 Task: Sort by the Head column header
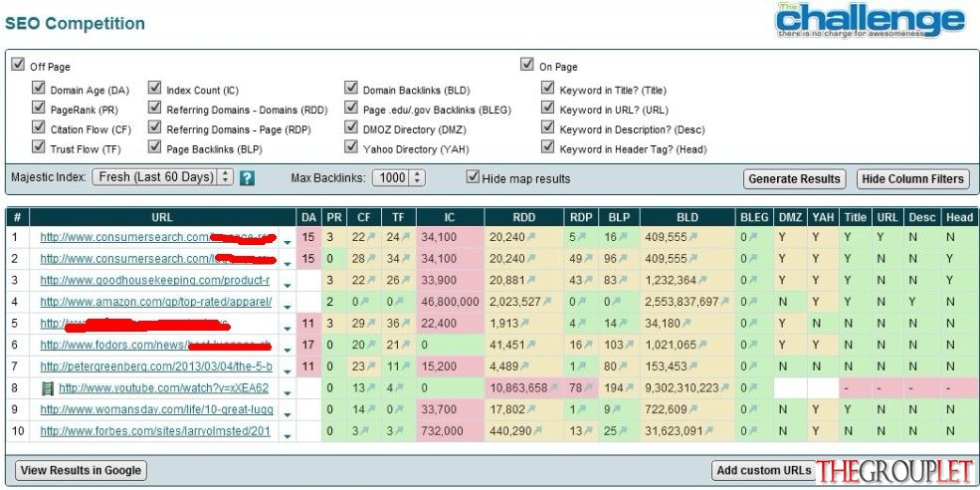(x=959, y=217)
